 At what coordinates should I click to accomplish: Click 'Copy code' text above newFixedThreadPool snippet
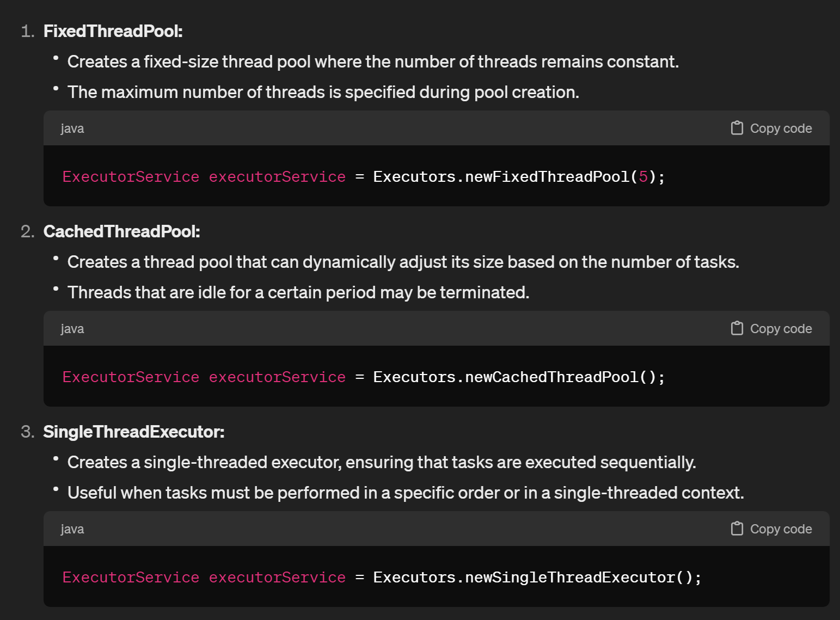coord(781,128)
